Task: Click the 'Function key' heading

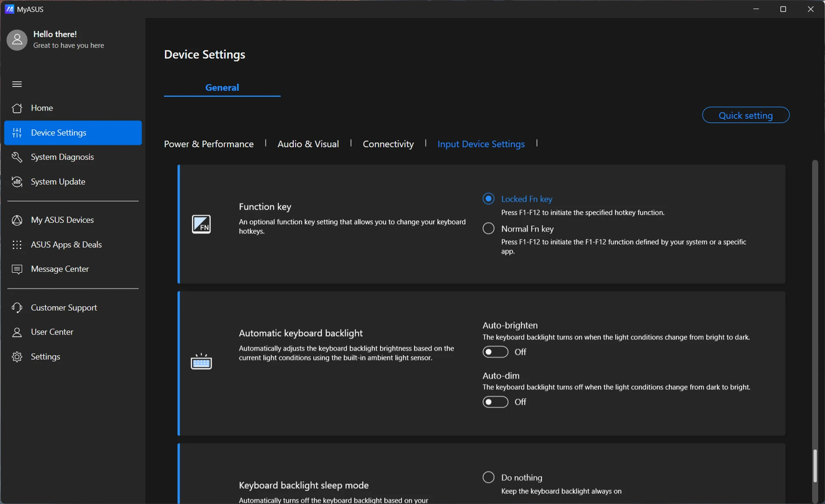Action: click(265, 207)
